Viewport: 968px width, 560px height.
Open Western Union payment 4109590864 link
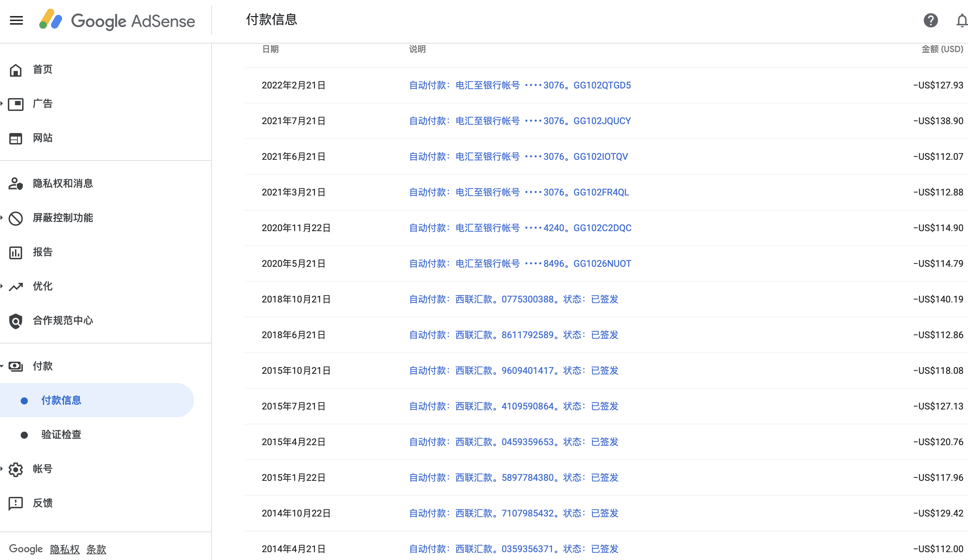coord(514,407)
